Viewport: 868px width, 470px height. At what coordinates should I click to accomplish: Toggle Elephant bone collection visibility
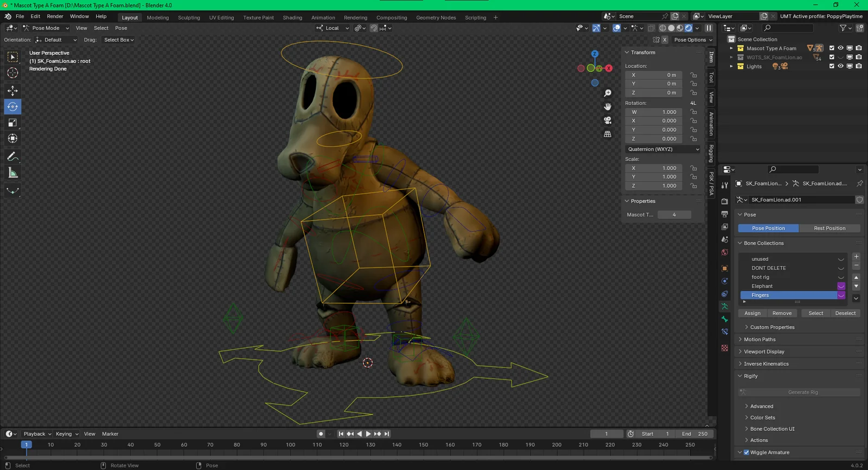[841, 286]
